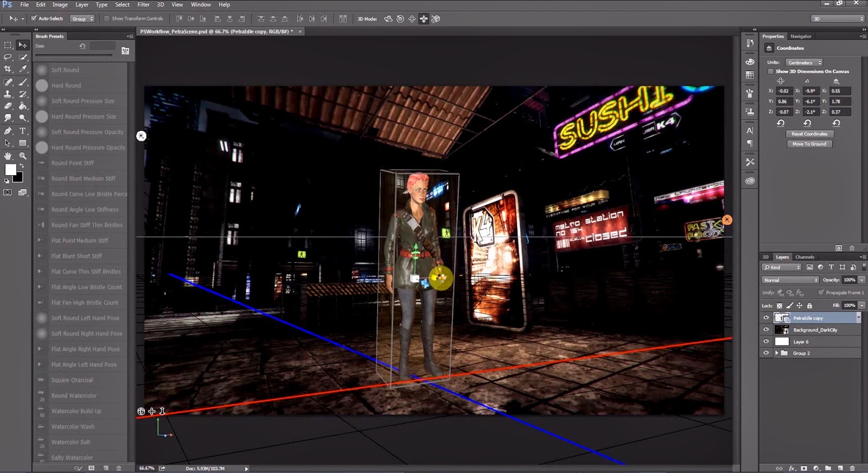This screenshot has width=868, height=473.
Task: Lock all layer attributes padlock
Action: [x=809, y=305]
